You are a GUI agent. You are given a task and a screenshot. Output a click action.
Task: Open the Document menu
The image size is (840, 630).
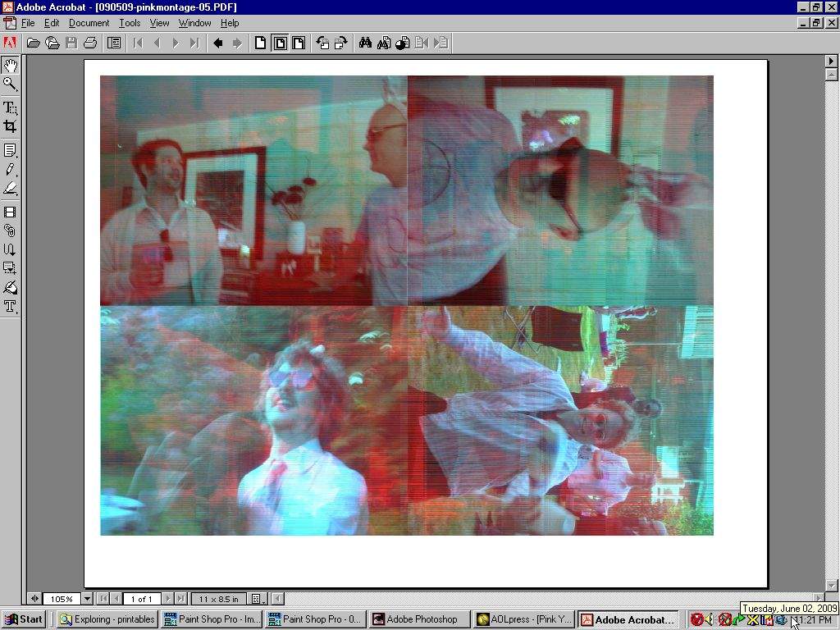tap(89, 23)
